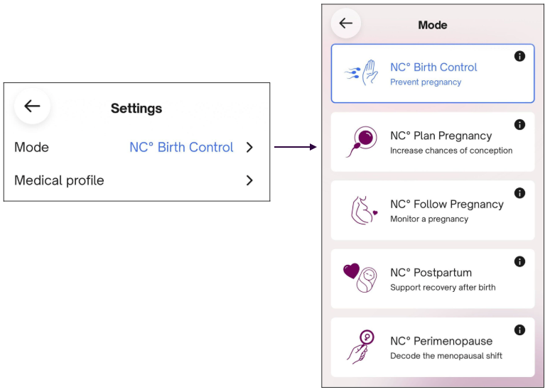Viewport: 550px width, 392px height.
Task: Click the egg and sperm Plan Pregnancy icon
Action: pyautogui.click(x=362, y=141)
